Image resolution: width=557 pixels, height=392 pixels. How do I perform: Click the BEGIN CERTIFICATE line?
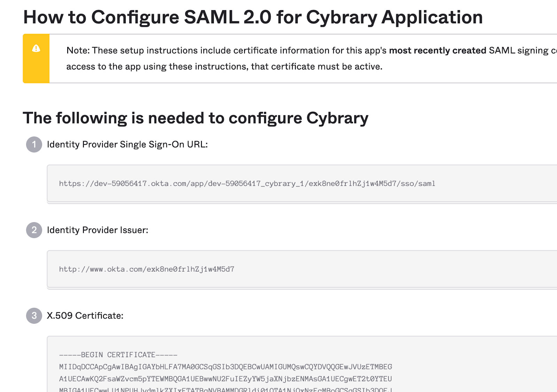(x=118, y=355)
